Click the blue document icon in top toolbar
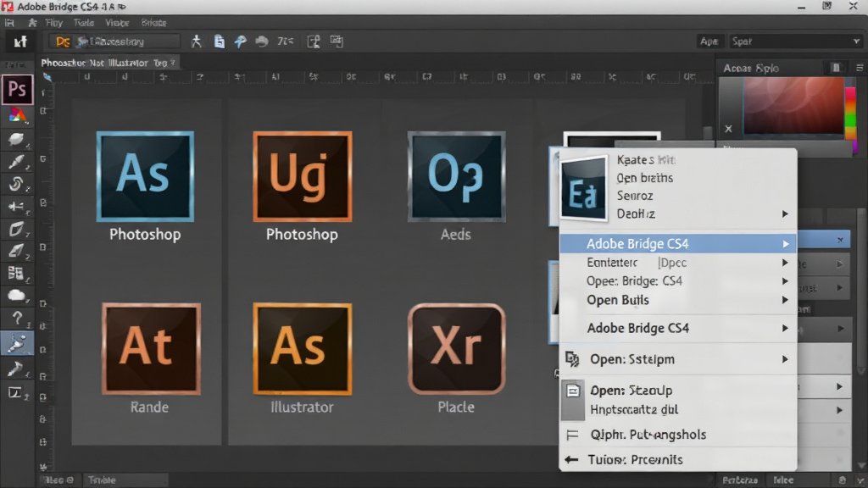Image resolution: width=868 pixels, height=488 pixels. (x=220, y=42)
